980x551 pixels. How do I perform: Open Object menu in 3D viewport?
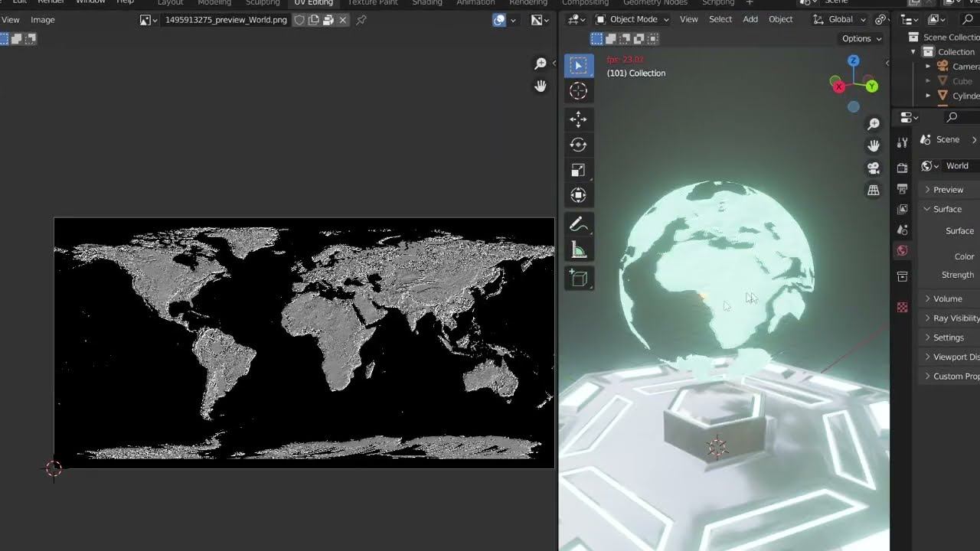[x=781, y=19]
